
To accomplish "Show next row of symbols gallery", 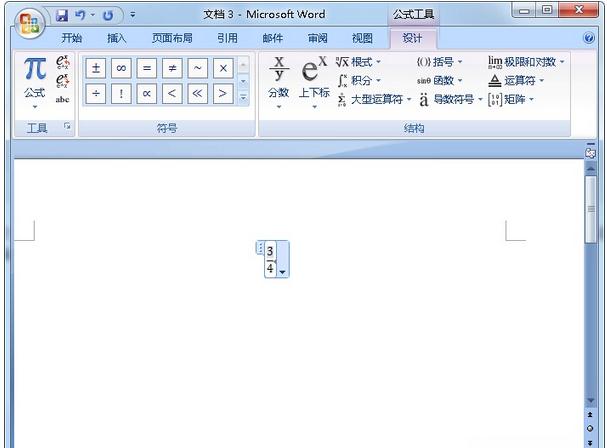I will pyautogui.click(x=243, y=81).
